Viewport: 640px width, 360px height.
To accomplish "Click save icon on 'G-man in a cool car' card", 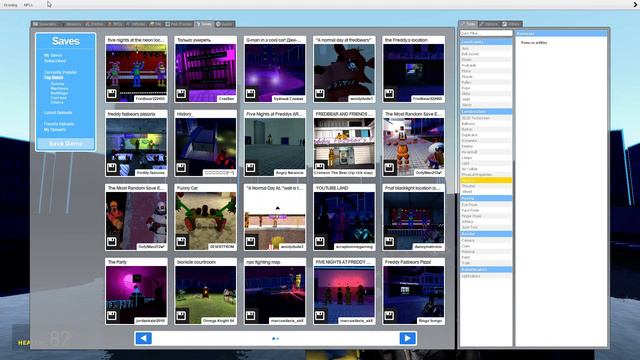I will [x=250, y=93].
